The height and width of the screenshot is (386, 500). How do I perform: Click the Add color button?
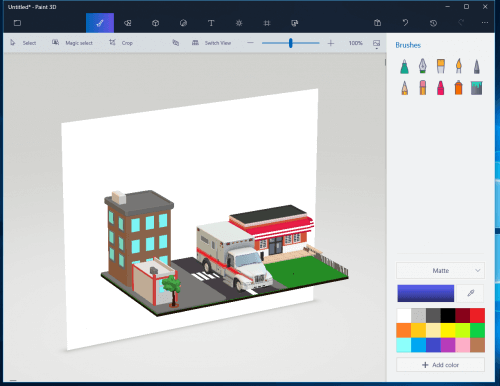440,365
